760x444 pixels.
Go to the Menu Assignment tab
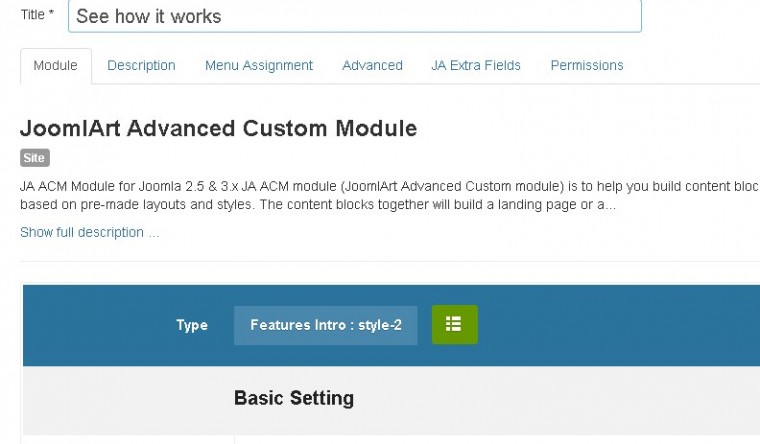click(x=258, y=66)
